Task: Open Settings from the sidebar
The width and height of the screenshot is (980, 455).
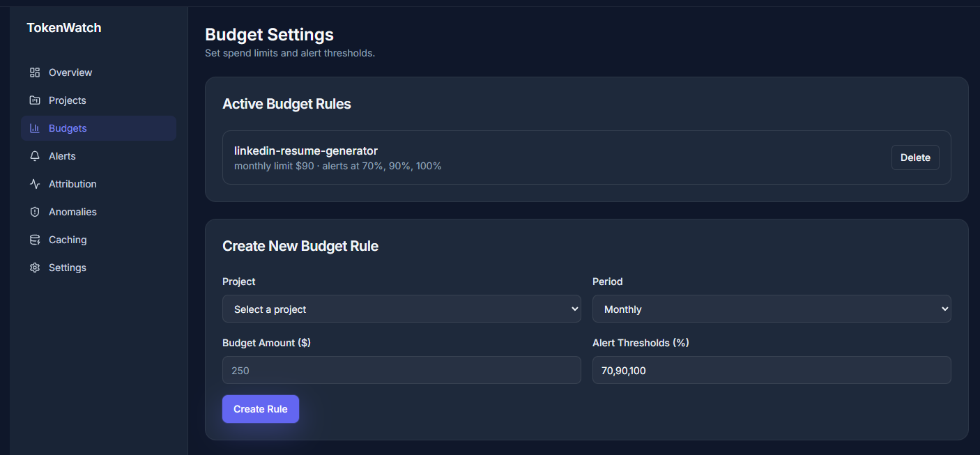Action: coord(98,268)
